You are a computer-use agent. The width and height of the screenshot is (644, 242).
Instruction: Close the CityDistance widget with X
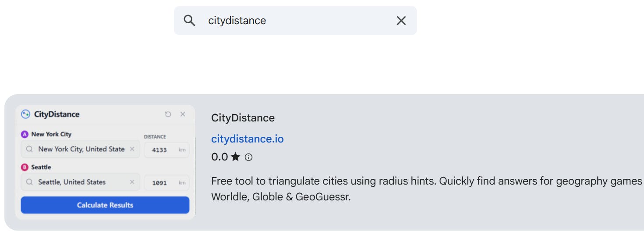pos(183,114)
